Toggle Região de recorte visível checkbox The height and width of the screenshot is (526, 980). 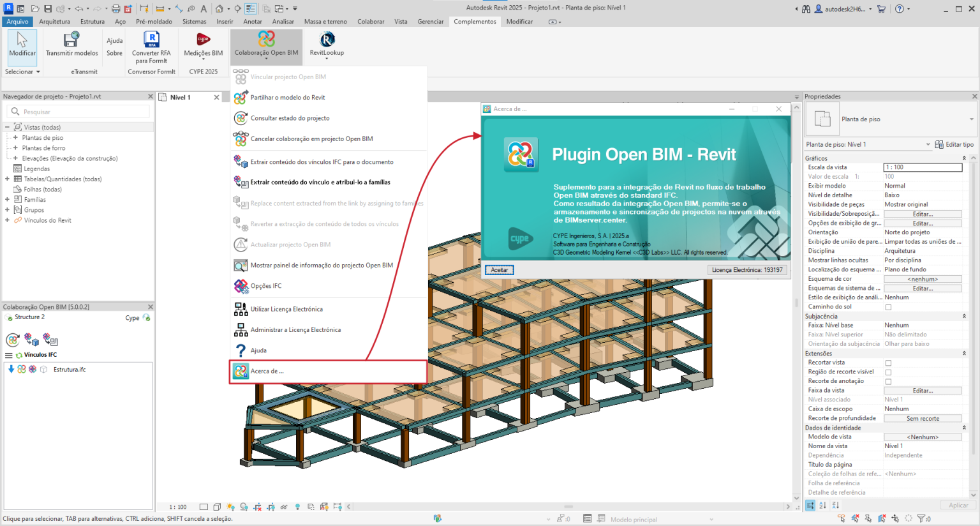tap(888, 372)
